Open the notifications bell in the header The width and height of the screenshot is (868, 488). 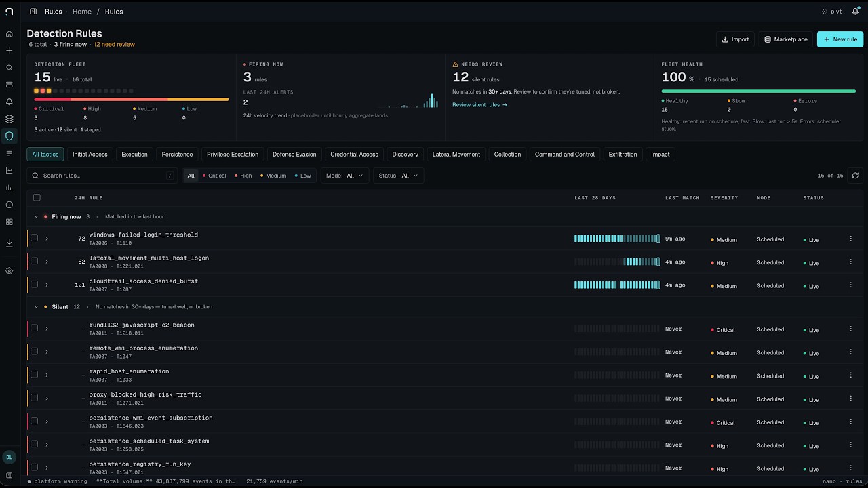tap(855, 12)
